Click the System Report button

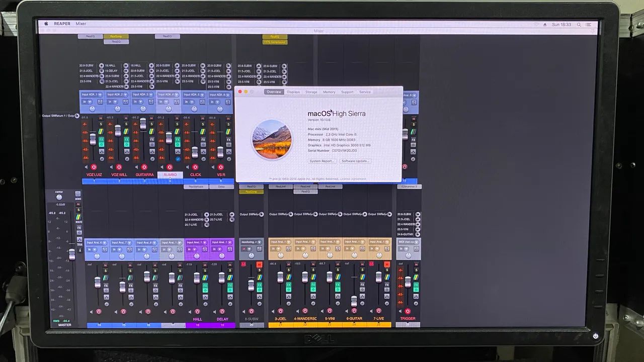pos(321,161)
